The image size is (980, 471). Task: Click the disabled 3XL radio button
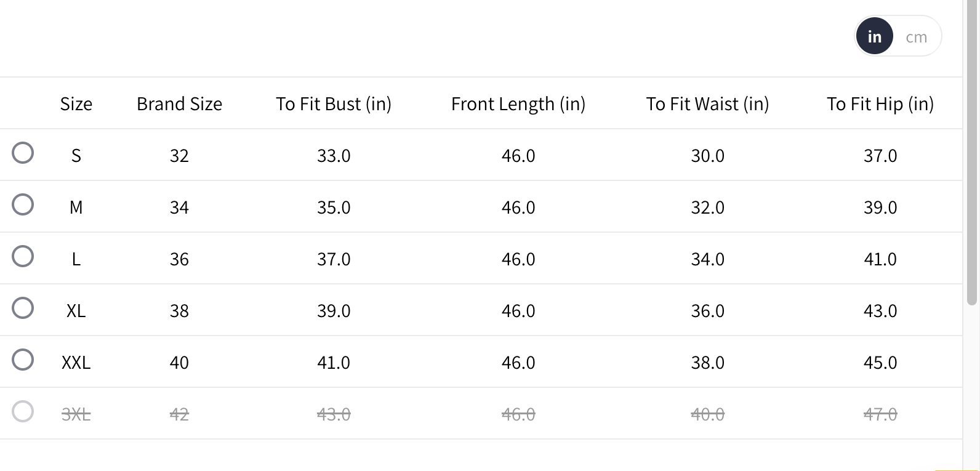coord(23,411)
